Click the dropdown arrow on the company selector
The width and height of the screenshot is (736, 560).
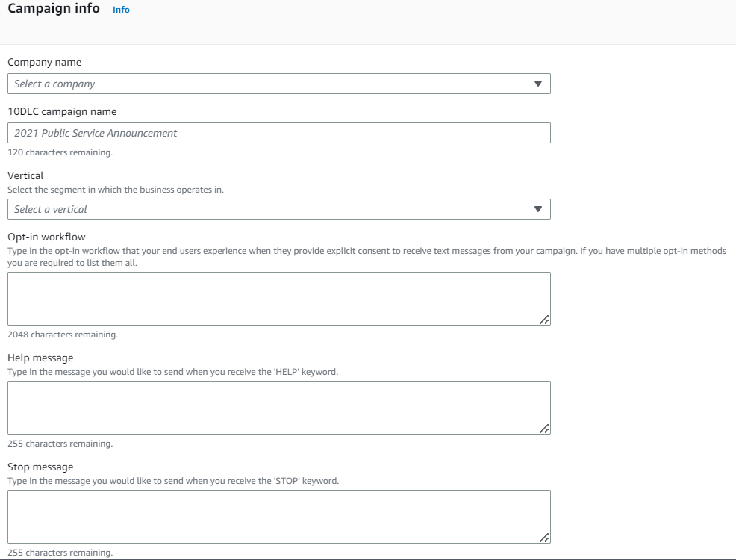coord(537,84)
